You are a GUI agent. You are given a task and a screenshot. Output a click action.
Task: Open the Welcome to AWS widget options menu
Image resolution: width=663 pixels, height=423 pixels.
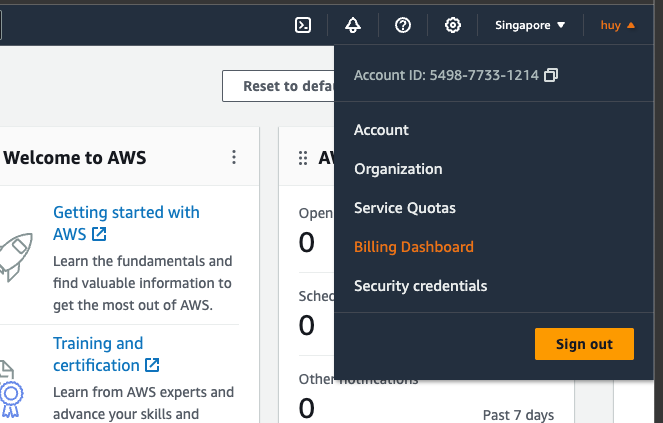(x=234, y=157)
